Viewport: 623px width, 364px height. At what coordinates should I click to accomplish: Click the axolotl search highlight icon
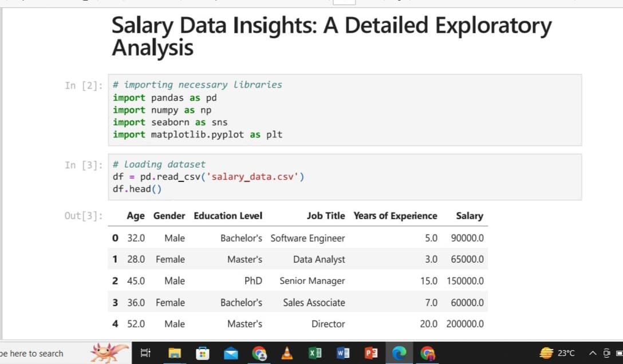[x=109, y=353]
